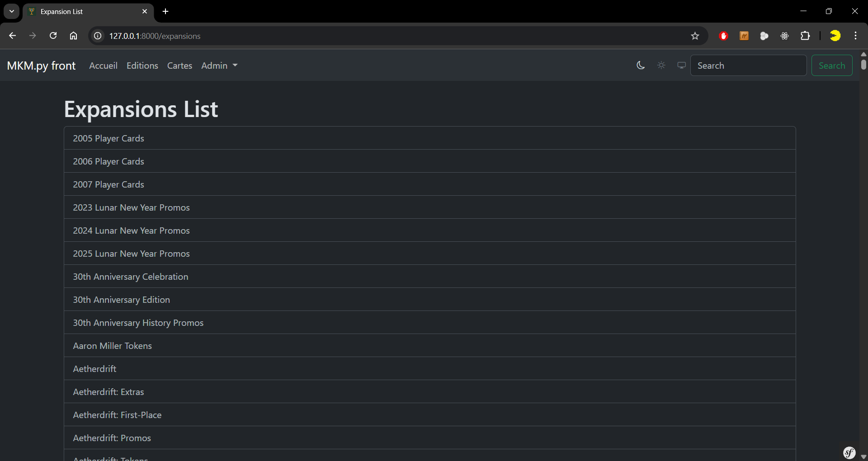868x461 pixels.
Task: Open the Pac-Man profile avatar
Action: coord(835,36)
